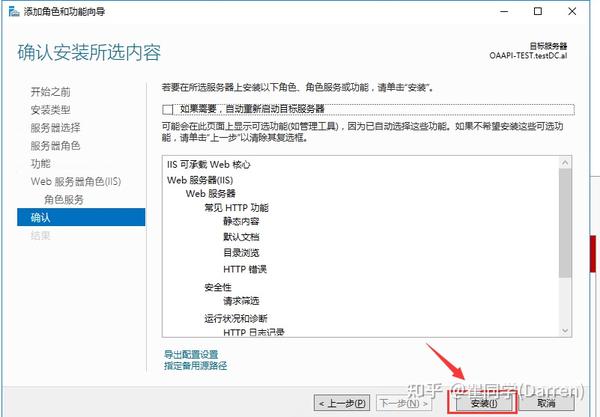Image resolution: width=600 pixels, height=417 pixels.
Task: Select 运行状况和诊断 entry
Action: (236, 319)
